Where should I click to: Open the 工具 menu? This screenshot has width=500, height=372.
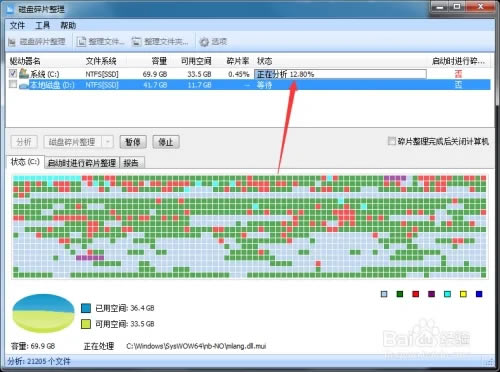pyautogui.click(x=43, y=25)
